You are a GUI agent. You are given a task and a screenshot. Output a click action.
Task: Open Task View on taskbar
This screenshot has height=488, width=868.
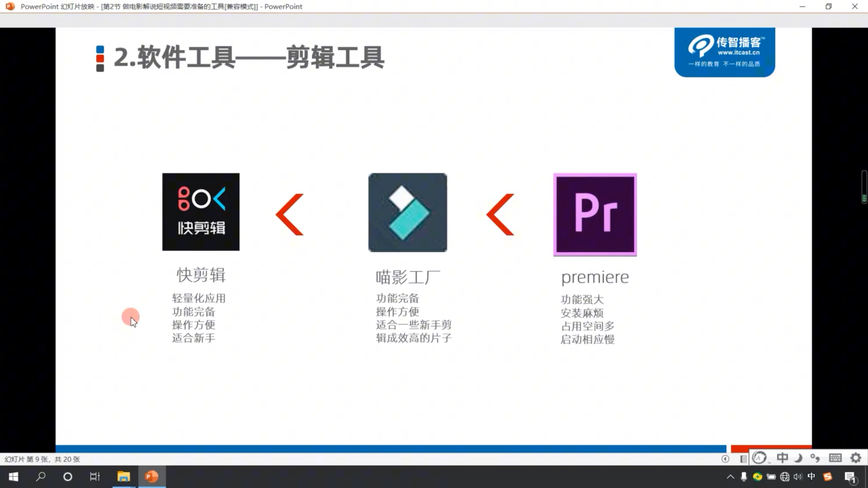tap(95, 477)
